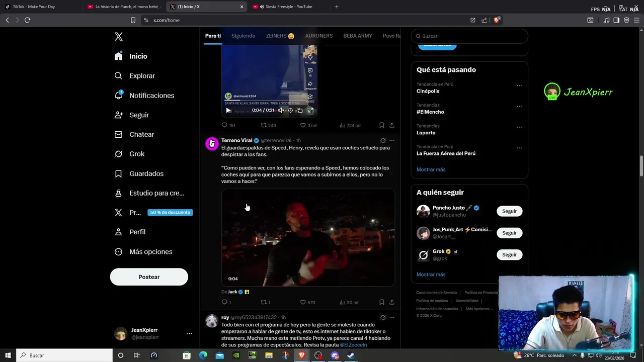
Task: Reply to post with 151 comments
Action: pyautogui.click(x=228, y=125)
